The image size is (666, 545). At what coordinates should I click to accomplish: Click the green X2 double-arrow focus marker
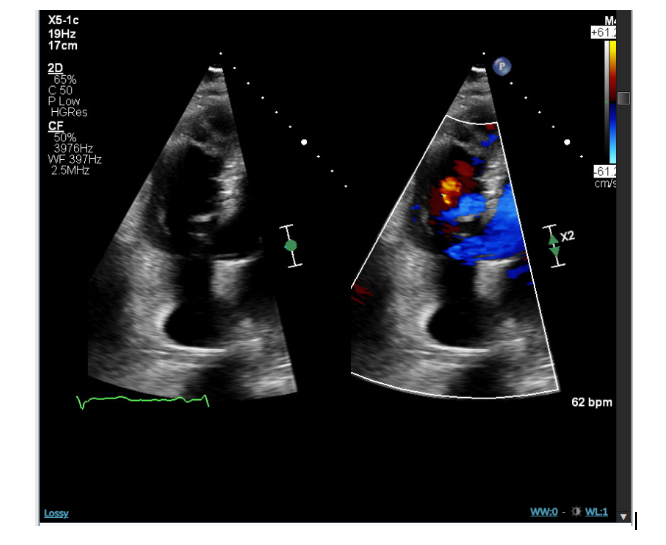tap(555, 243)
